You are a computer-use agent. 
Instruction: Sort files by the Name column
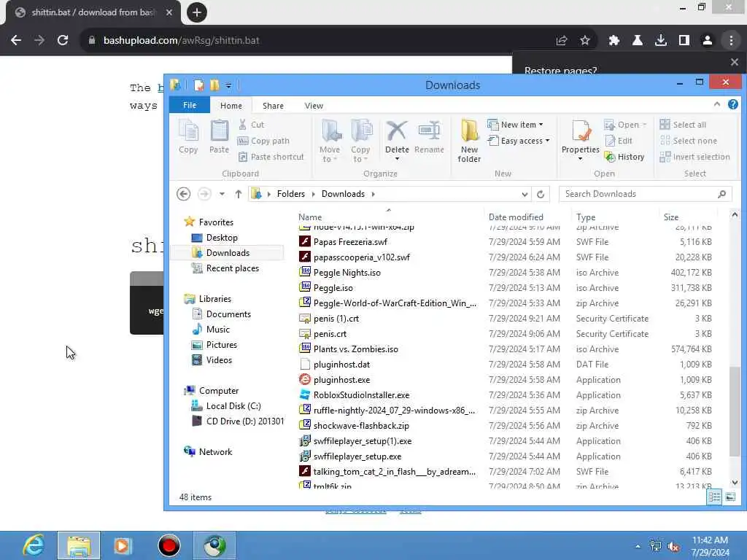point(310,217)
